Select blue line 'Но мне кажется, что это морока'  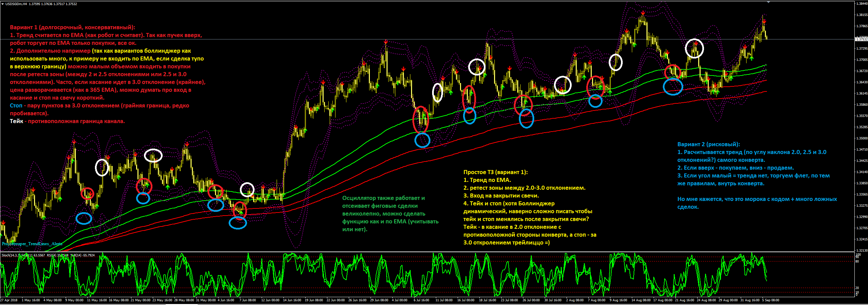(x=757, y=199)
